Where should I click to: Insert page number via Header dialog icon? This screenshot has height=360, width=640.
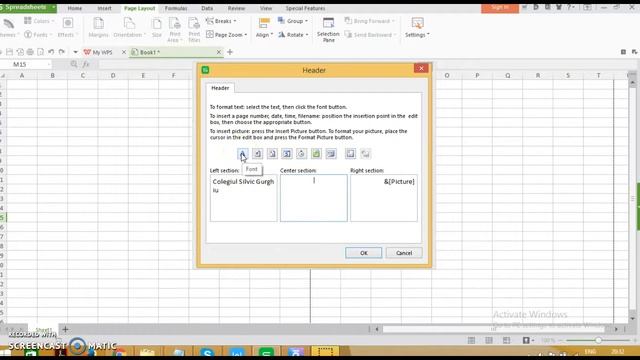tap(257, 153)
